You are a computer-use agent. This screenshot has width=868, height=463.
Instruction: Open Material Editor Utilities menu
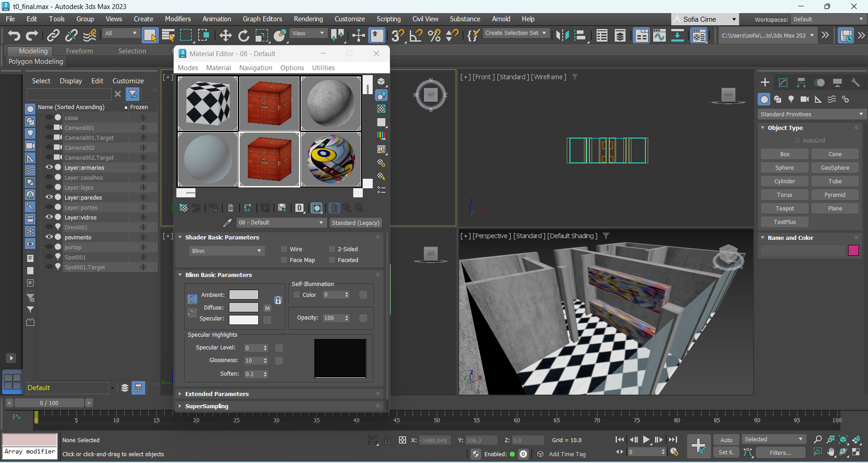pos(323,67)
